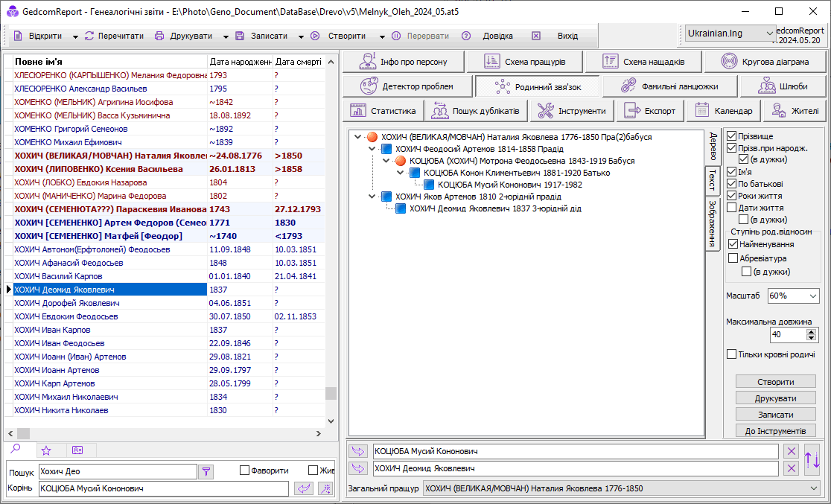831x504 pixels.
Task: Open Кругова діаграма circular diagram
Action: 764,62
